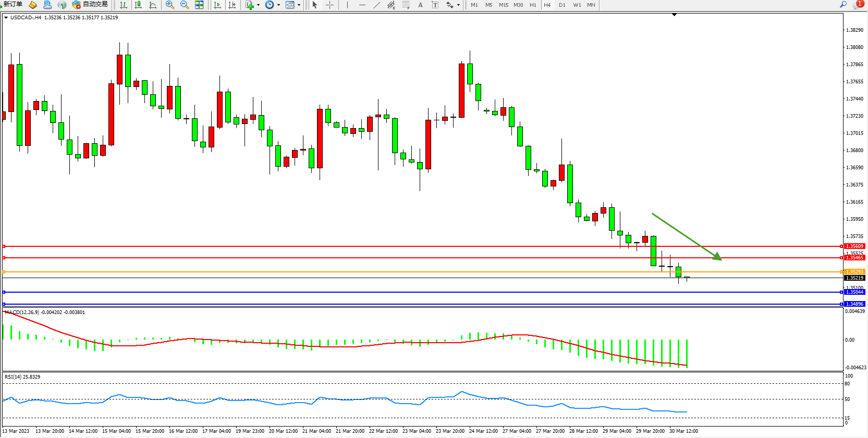The height and width of the screenshot is (438, 868).
Task: Switch to the M15 timeframe
Action: coord(503,5)
